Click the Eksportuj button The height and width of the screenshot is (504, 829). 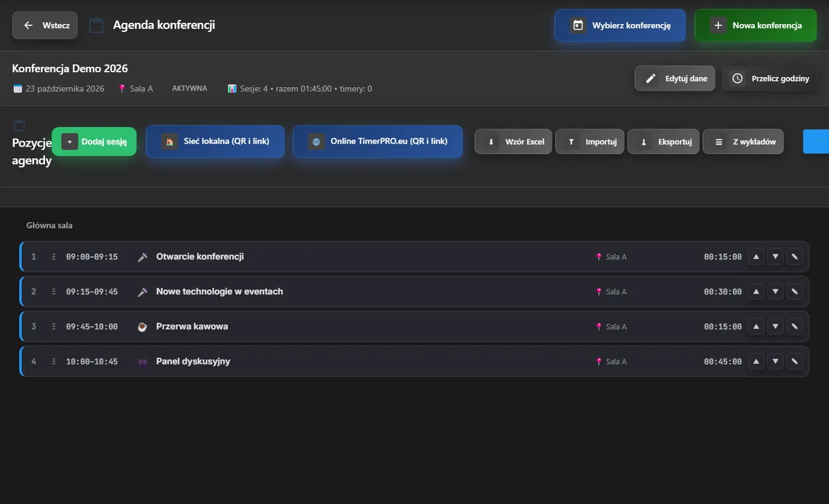664,142
